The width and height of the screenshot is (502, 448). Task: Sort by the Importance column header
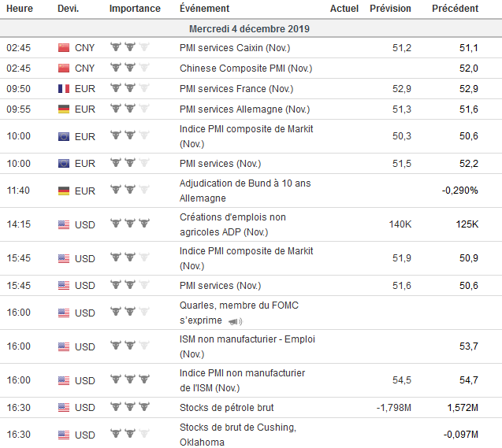coord(135,9)
